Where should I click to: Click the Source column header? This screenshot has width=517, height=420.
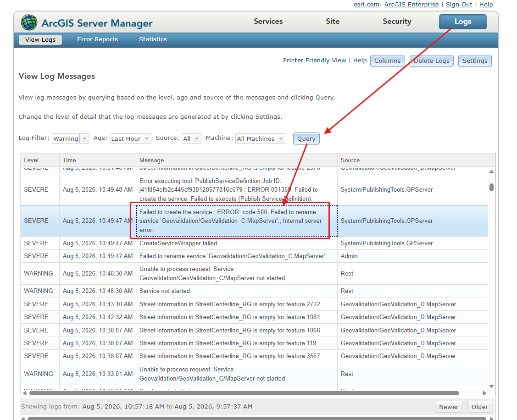click(x=416, y=160)
